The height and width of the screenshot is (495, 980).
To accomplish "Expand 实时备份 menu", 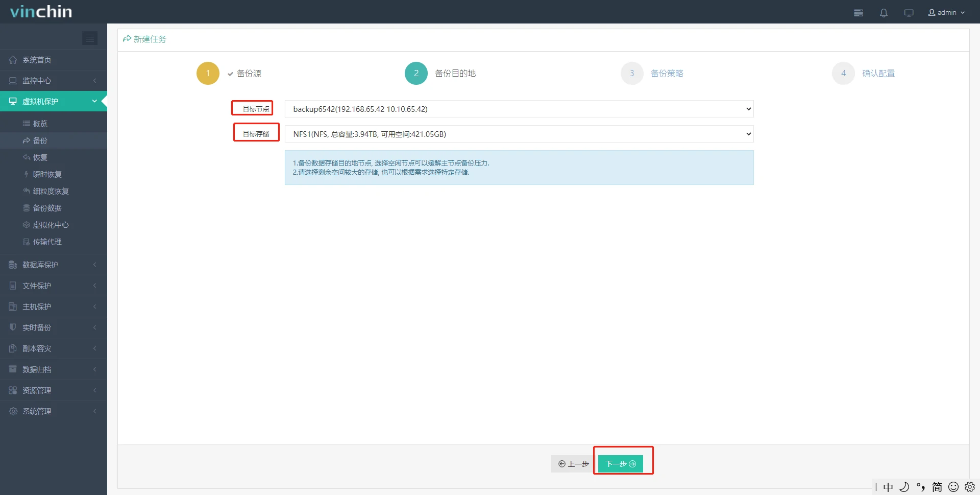I will coord(54,327).
